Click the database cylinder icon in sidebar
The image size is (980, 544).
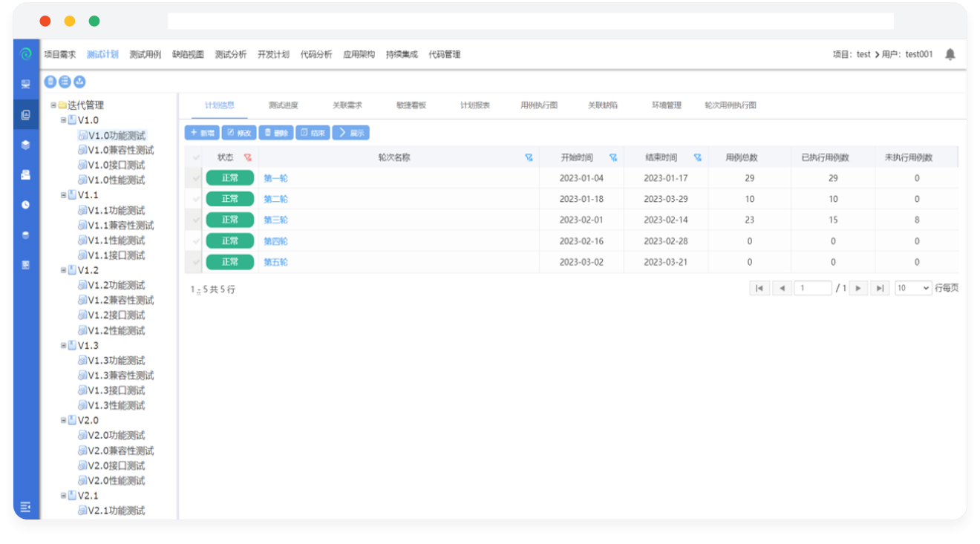pyautogui.click(x=26, y=235)
